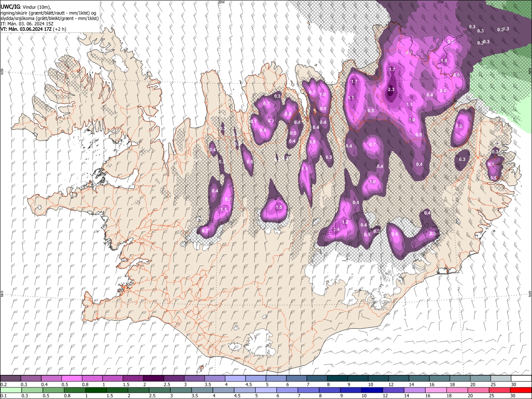The width and height of the screenshot is (532, 399).
Task: Click the 20W longitude label at top
Action: (221, 2)
